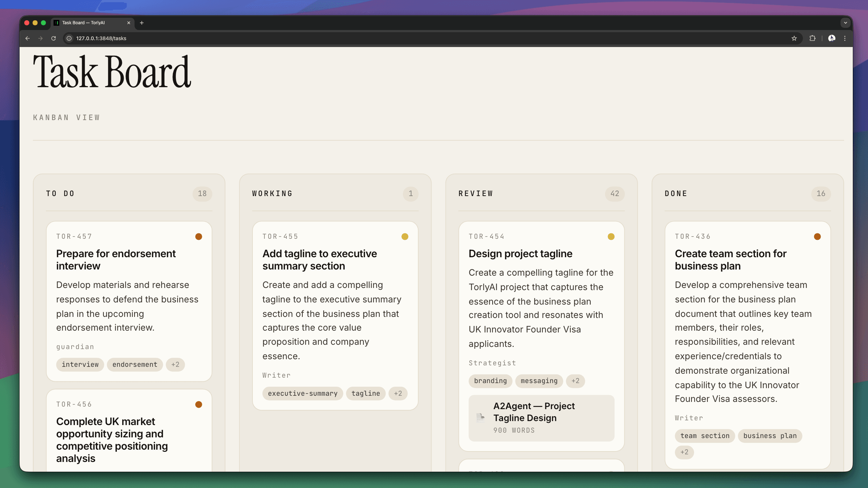Expand the +2 tags on TOR-455 card
868x488 pixels.
tap(398, 393)
